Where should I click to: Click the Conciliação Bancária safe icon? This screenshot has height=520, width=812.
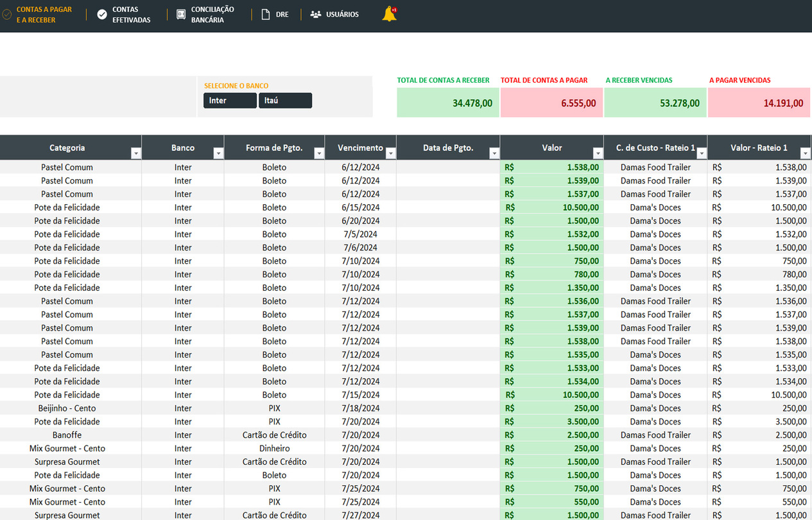181,14
